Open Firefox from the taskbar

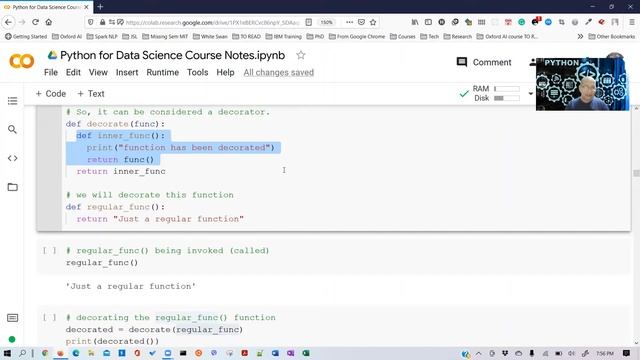point(60,353)
